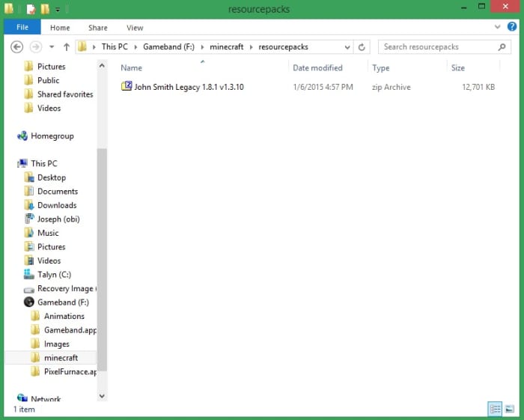524x420 pixels.
Task: Click the sidebar scroll down arrow
Action: [102, 396]
